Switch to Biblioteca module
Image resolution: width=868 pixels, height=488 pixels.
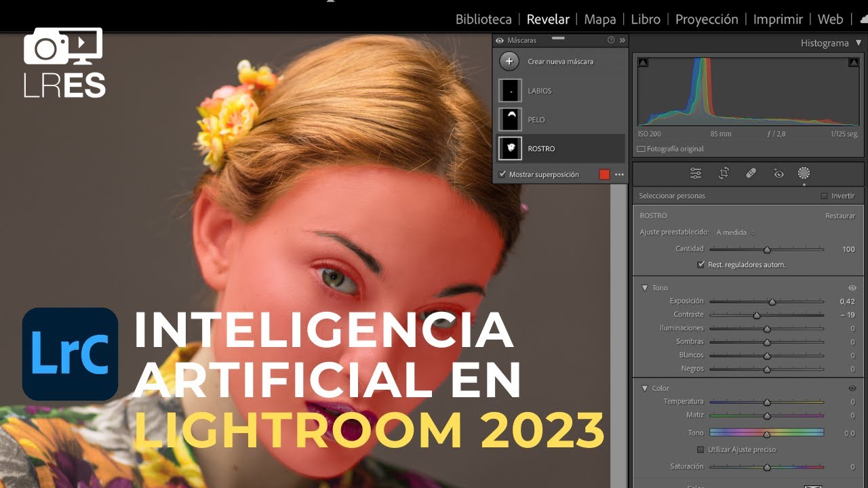pos(484,20)
